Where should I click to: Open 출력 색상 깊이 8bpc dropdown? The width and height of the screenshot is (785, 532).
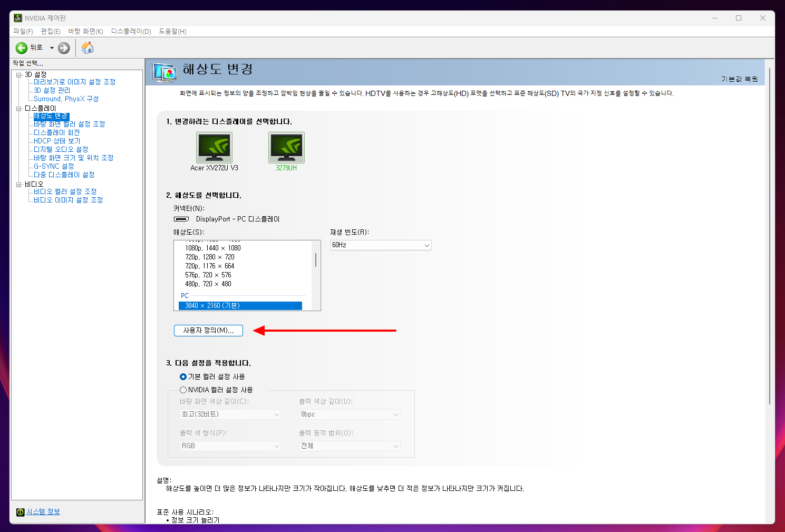(x=350, y=414)
